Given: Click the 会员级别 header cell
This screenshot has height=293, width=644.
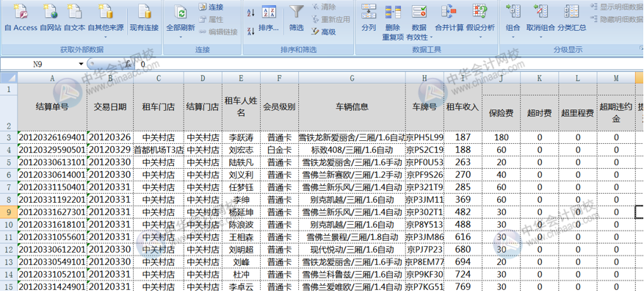Looking at the screenshot, I should (x=279, y=107).
